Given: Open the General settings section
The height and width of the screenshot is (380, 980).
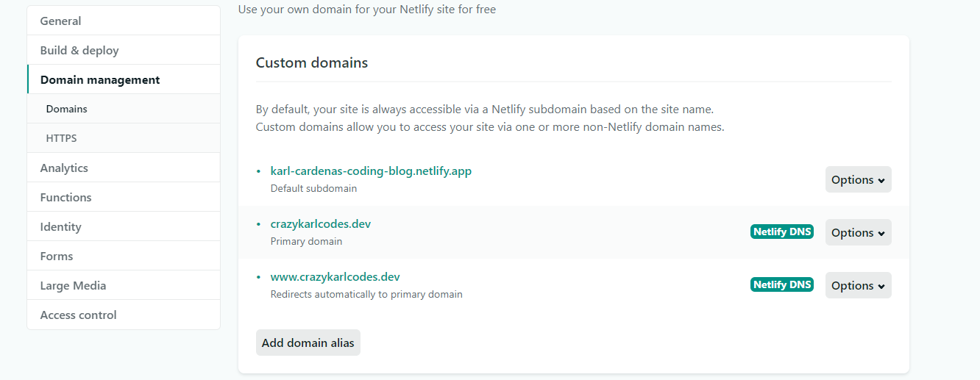Looking at the screenshot, I should [61, 21].
